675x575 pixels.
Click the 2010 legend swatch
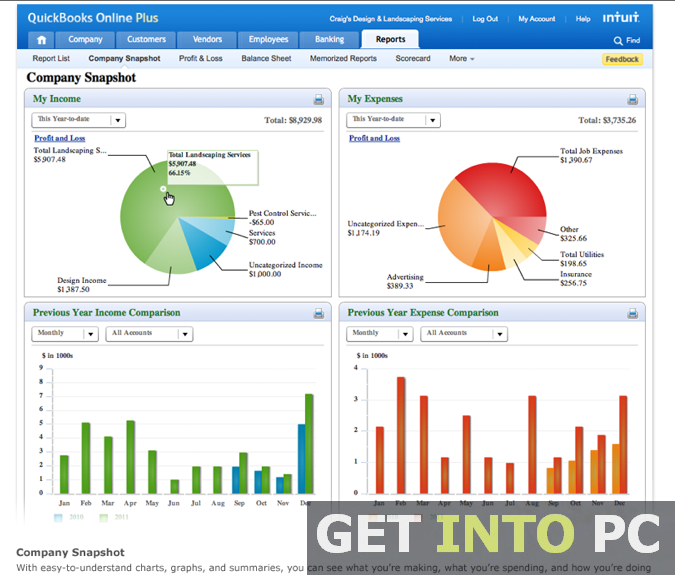coord(58,518)
